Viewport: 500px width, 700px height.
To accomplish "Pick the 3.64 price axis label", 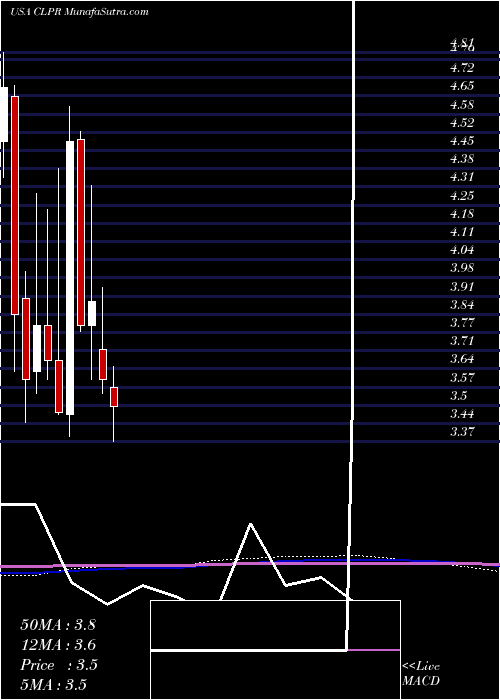I will (x=462, y=359).
